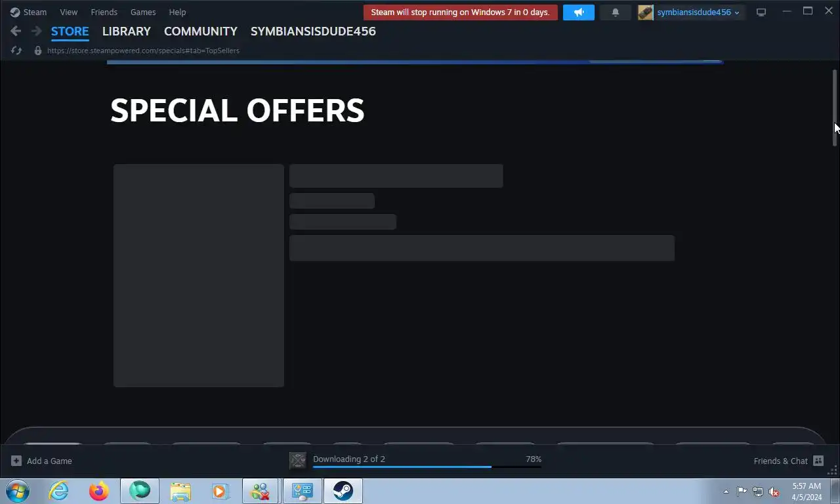Click the Steam taskbar icon
The width and height of the screenshot is (840, 504).
(x=343, y=491)
